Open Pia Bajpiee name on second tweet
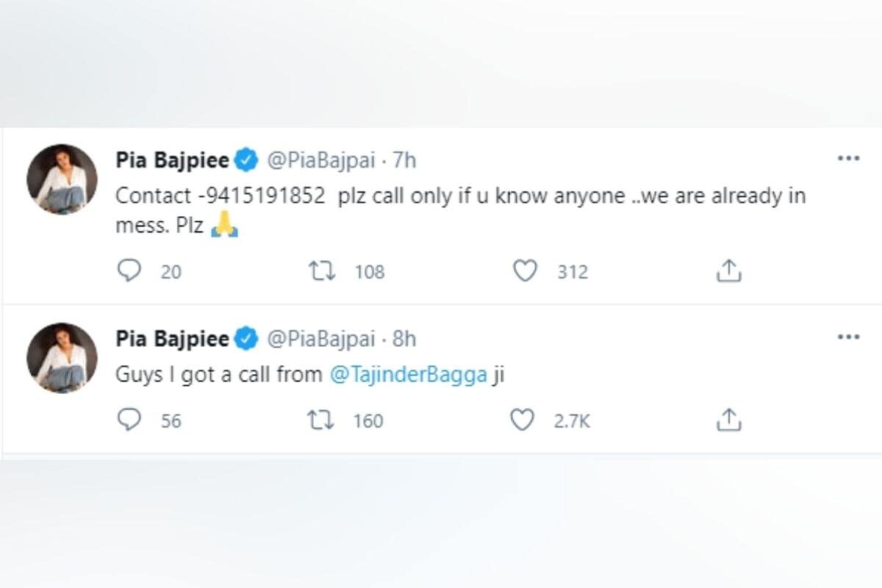This screenshot has height=588, width=882. [x=172, y=338]
